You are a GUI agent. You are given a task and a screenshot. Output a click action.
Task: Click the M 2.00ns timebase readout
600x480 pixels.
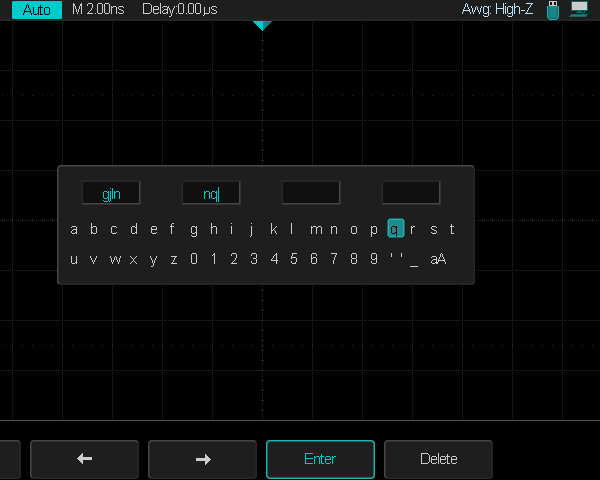click(101, 9)
